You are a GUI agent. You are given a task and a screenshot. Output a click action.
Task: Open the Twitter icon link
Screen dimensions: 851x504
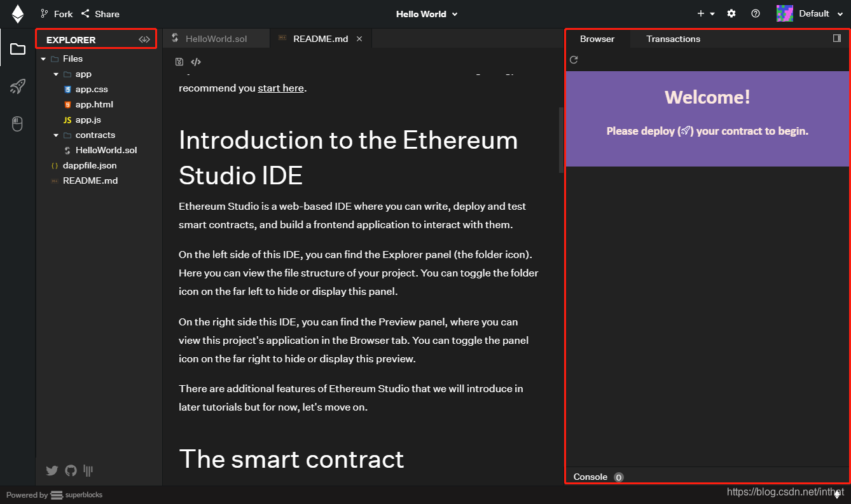pos(52,471)
